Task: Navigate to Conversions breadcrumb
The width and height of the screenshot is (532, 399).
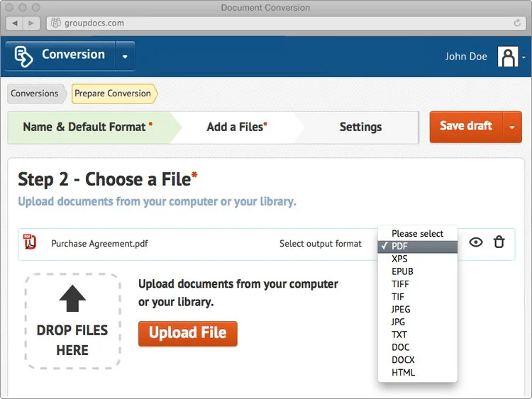Action: (x=35, y=94)
